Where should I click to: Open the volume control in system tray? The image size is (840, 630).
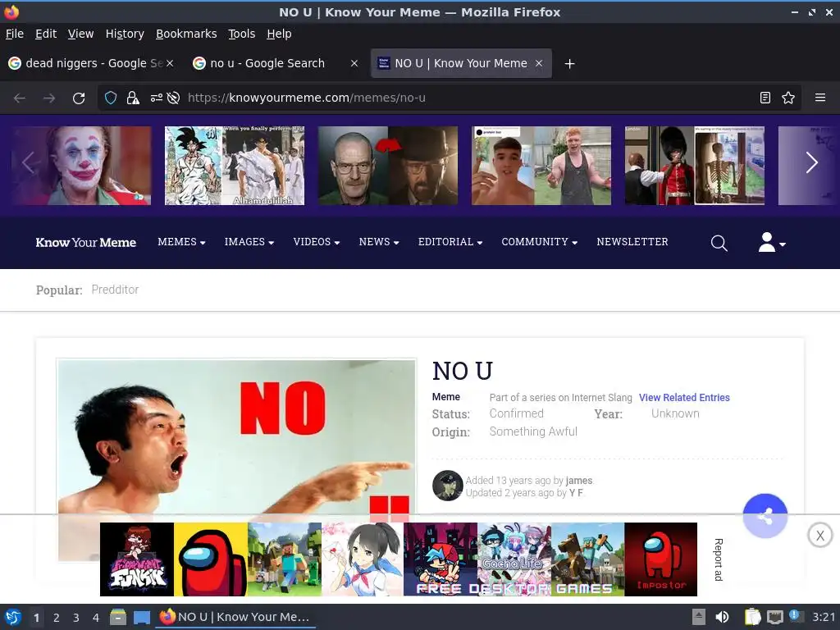[x=722, y=617]
